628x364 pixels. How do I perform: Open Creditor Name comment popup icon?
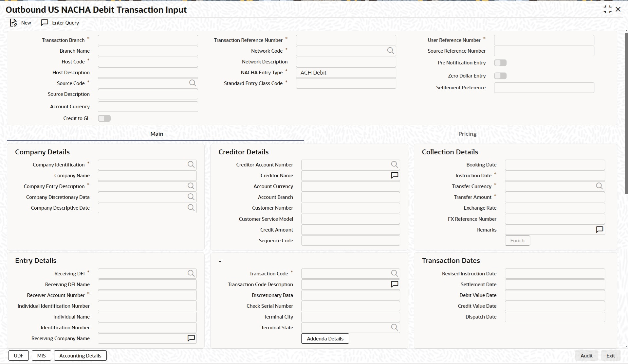pyautogui.click(x=395, y=175)
